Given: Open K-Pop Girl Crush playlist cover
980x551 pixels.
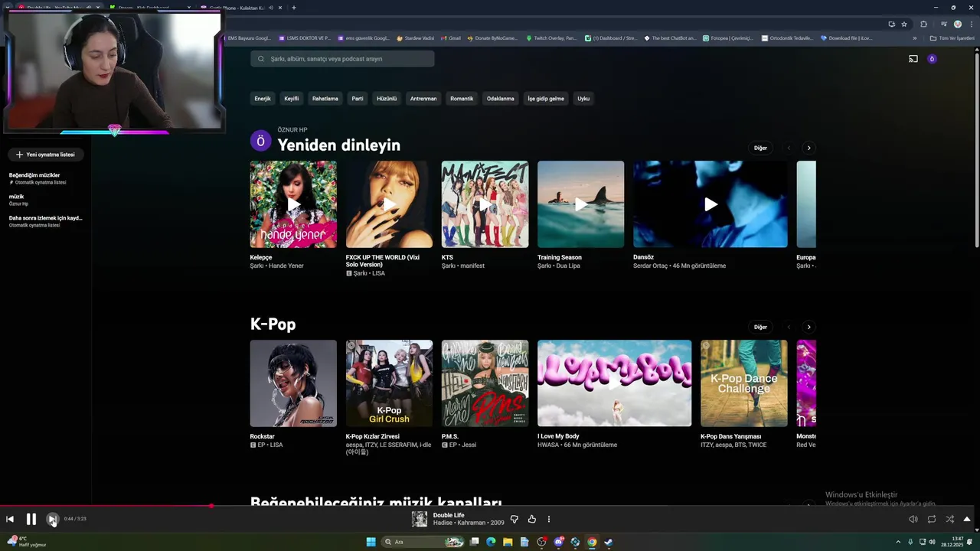Looking at the screenshot, I should click(x=389, y=383).
